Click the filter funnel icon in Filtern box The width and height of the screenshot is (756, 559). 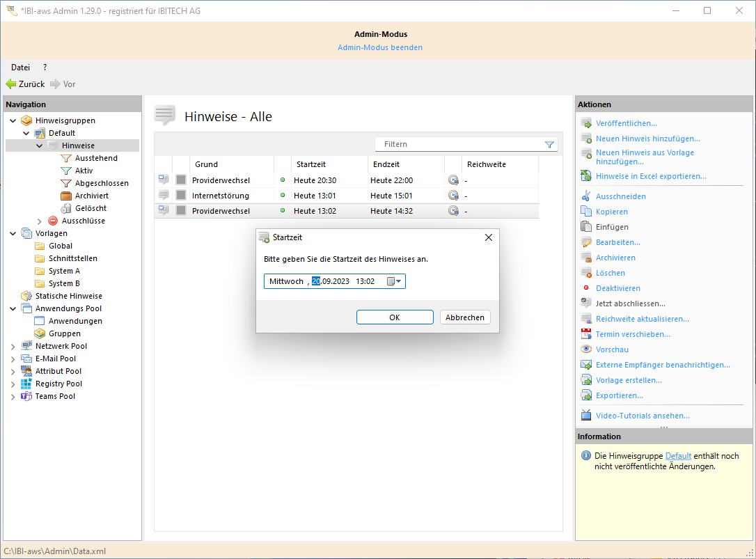click(x=549, y=144)
